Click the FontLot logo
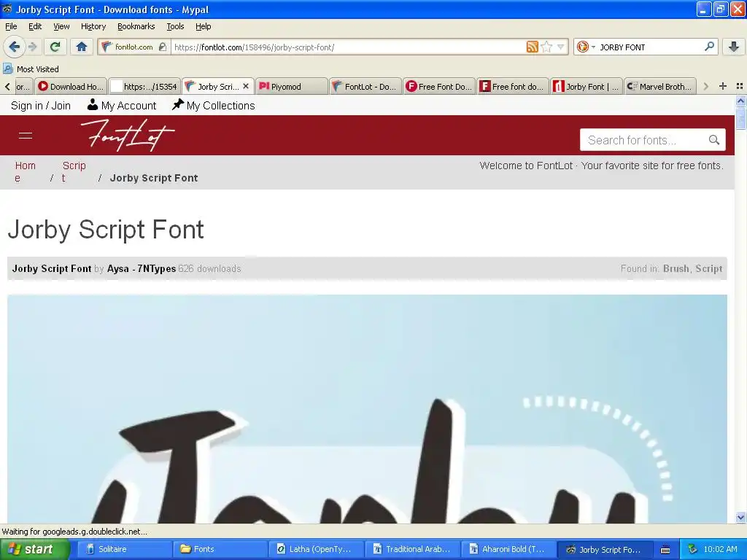Screen dimensions: 747x560 tap(127, 135)
